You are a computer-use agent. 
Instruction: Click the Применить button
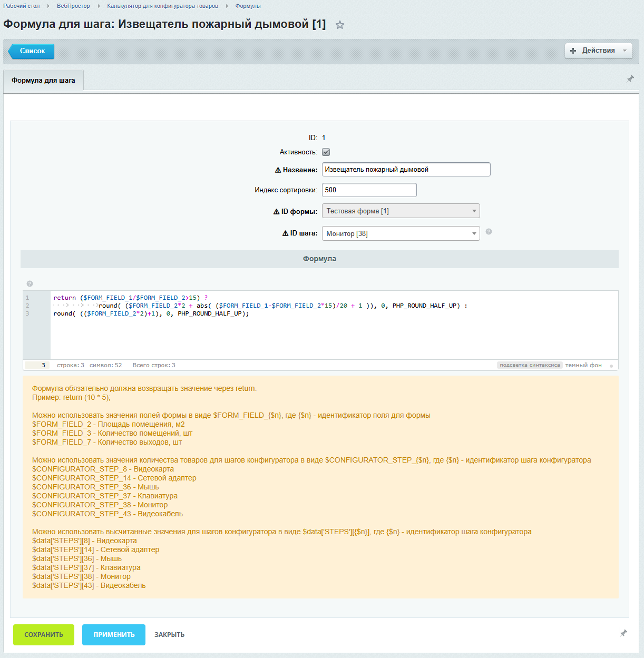[x=114, y=635]
